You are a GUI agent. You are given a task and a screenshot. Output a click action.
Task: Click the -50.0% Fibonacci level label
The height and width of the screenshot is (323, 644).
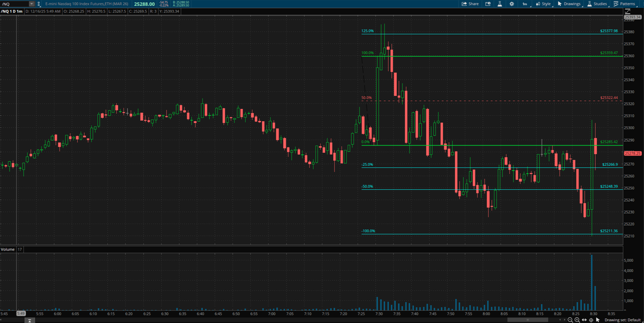367,187
